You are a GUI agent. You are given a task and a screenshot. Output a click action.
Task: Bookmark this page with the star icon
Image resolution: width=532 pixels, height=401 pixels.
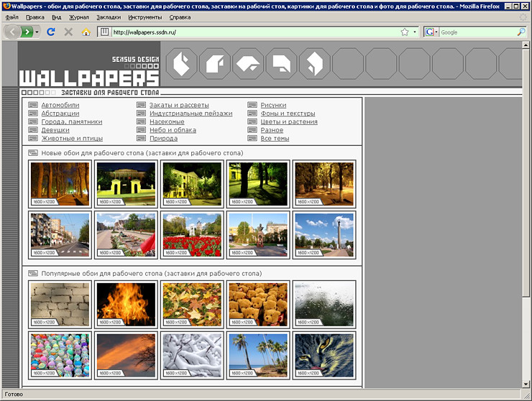click(405, 32)
